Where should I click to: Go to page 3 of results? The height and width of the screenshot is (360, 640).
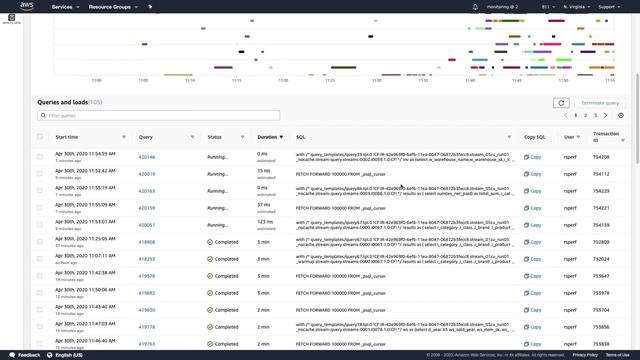tap(596, 116)
